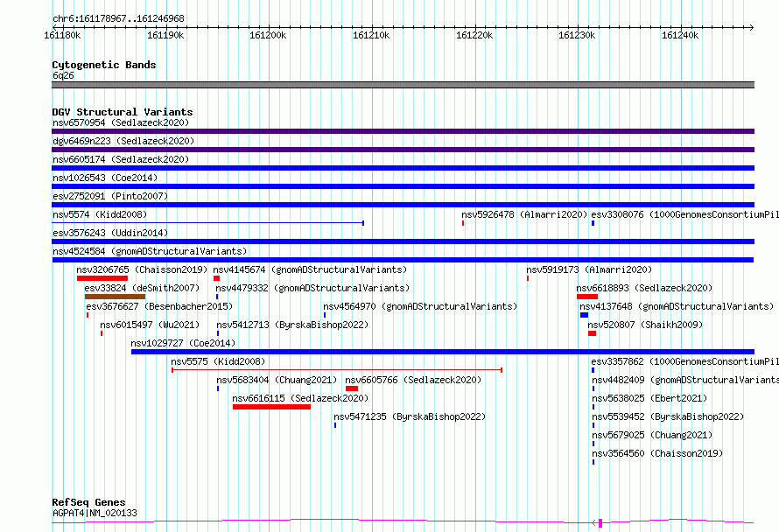Select the nsv5539452 (ByrskaBishop2022) label
Viewport: 779px width, 532px height.
[x=668, y=416]
